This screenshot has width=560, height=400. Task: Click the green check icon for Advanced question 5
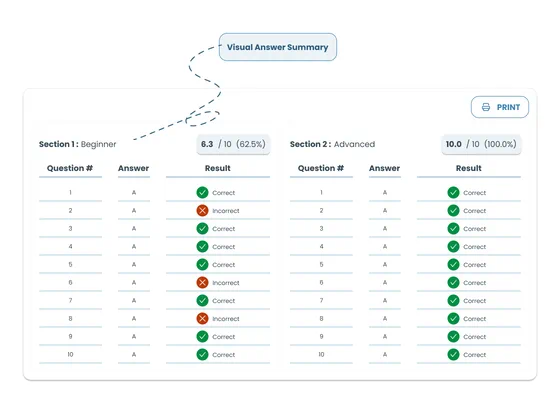(454, 265)
